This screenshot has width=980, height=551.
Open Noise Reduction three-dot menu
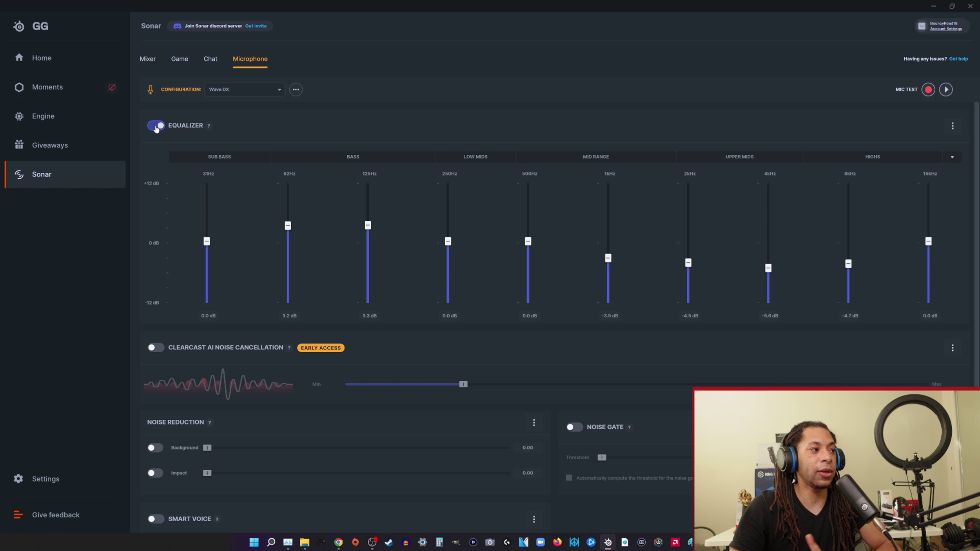click(x=534, y=422)
